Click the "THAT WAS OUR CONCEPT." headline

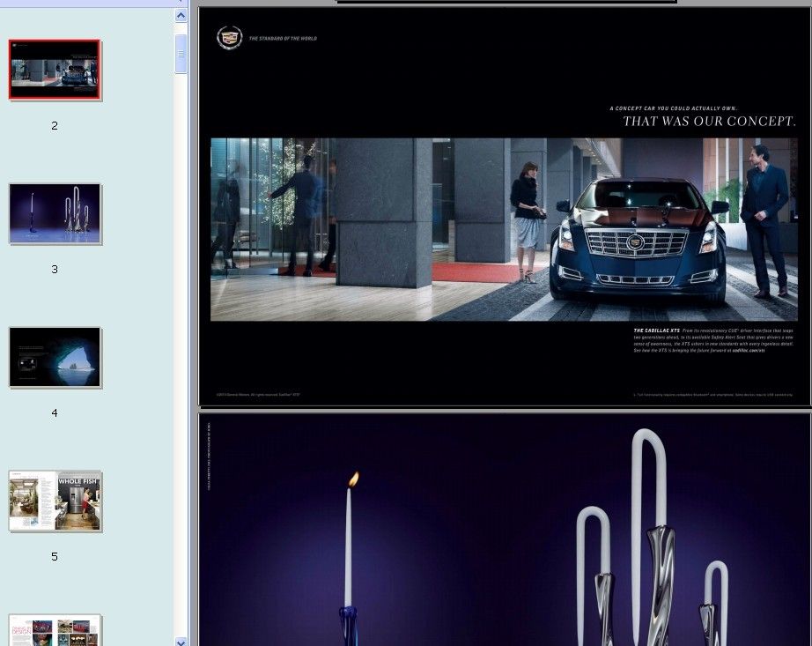coord(709,122)
